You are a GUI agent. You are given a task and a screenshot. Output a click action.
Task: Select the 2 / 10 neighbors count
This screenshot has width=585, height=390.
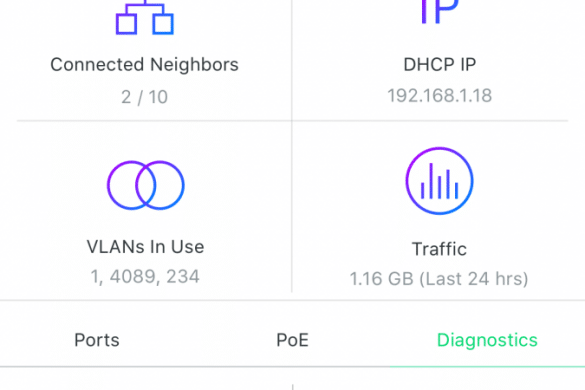(145, 97)
